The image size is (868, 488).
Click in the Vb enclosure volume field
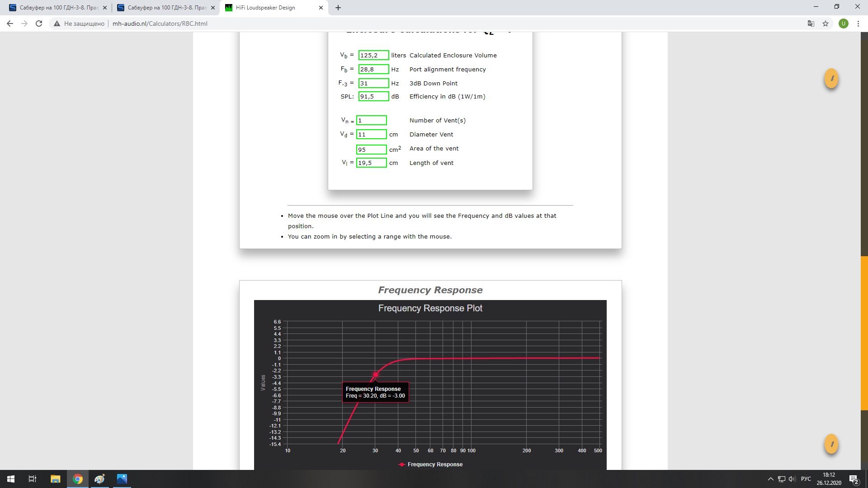373,55
